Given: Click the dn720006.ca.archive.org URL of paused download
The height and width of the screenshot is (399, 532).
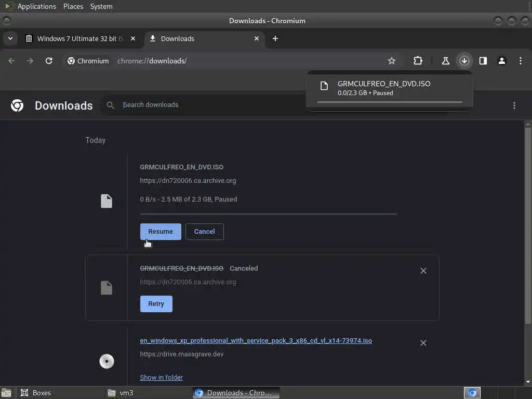Looking at the screenshot, I should pyautogui.click(x=188, y=180).
